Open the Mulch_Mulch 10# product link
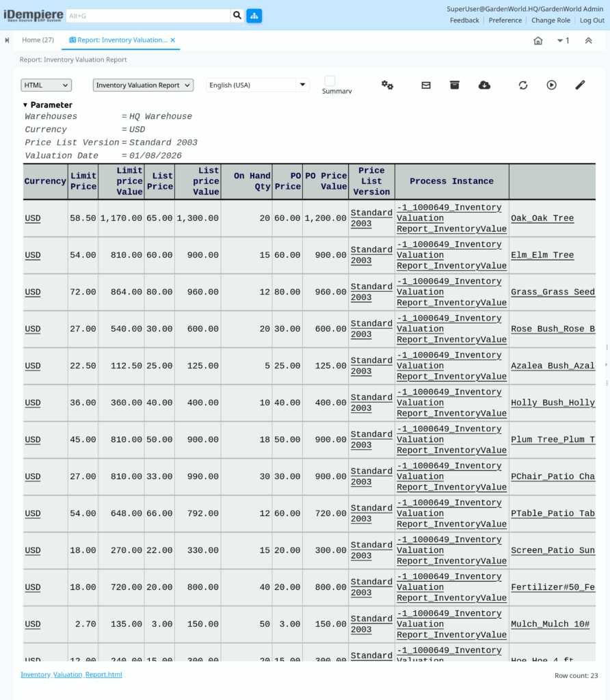This screenshot has height=700, width=610. click(x=550, y=624)
